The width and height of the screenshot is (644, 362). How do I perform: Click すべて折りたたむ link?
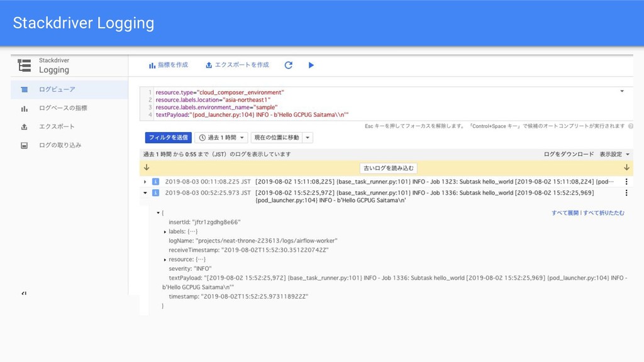pyautogui.click(x=604, y=213)
